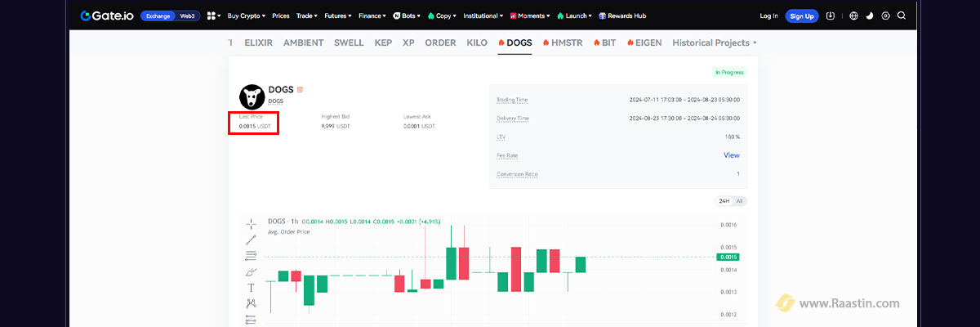Switch to the AMBIENT project tab

point(304,43)
